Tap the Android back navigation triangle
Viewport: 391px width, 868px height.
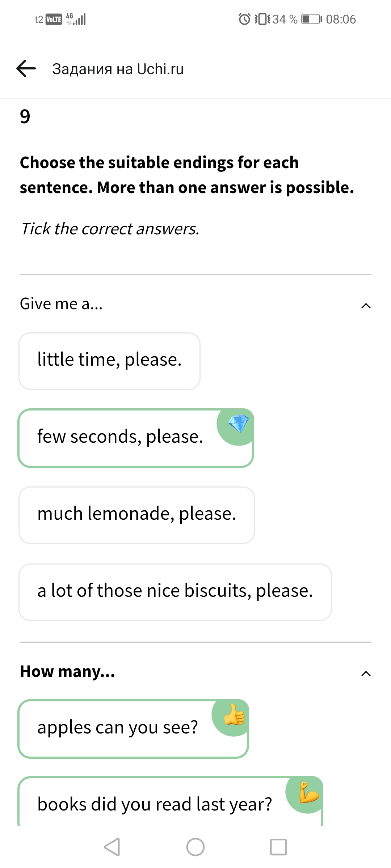(x=112, y=847)
